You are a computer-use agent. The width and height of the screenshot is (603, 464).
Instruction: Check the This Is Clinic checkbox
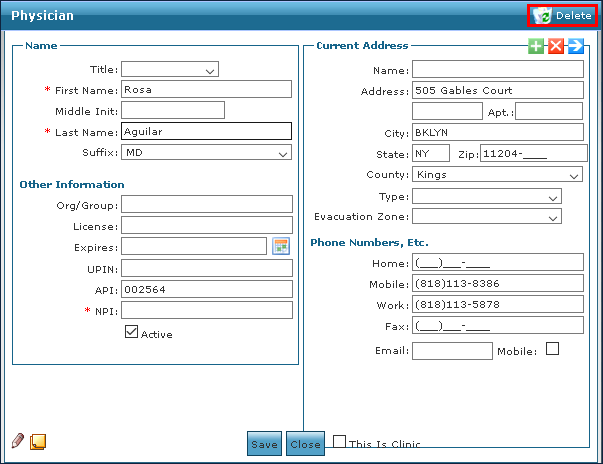[x=340, y=442]
